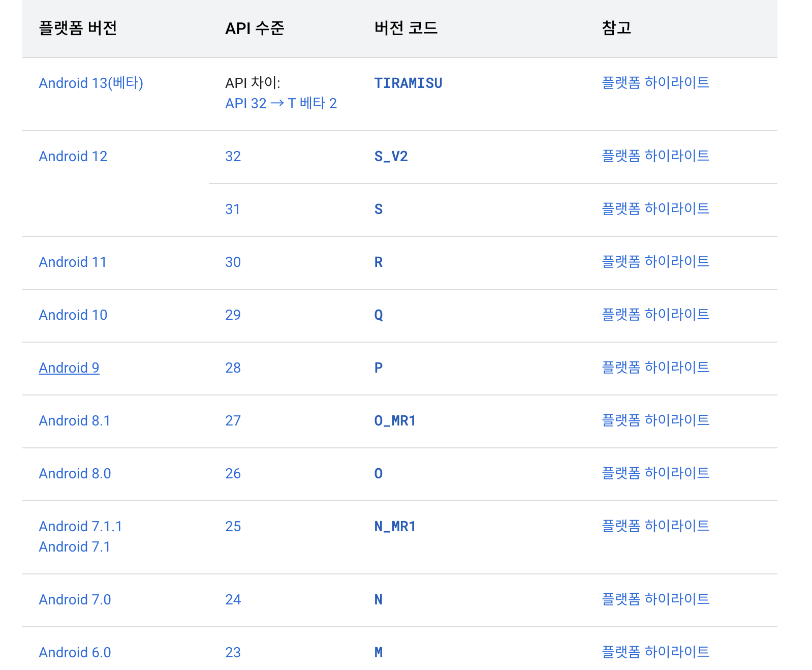Click the 버전 코드 column header

(406, 28)
